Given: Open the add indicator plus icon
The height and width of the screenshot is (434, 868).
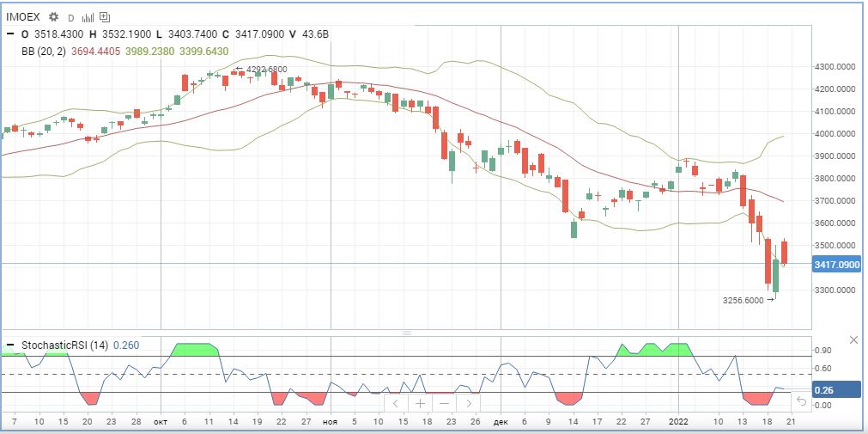Looking at the screenshot, I should pyautogui.click(x=106, y=17).
